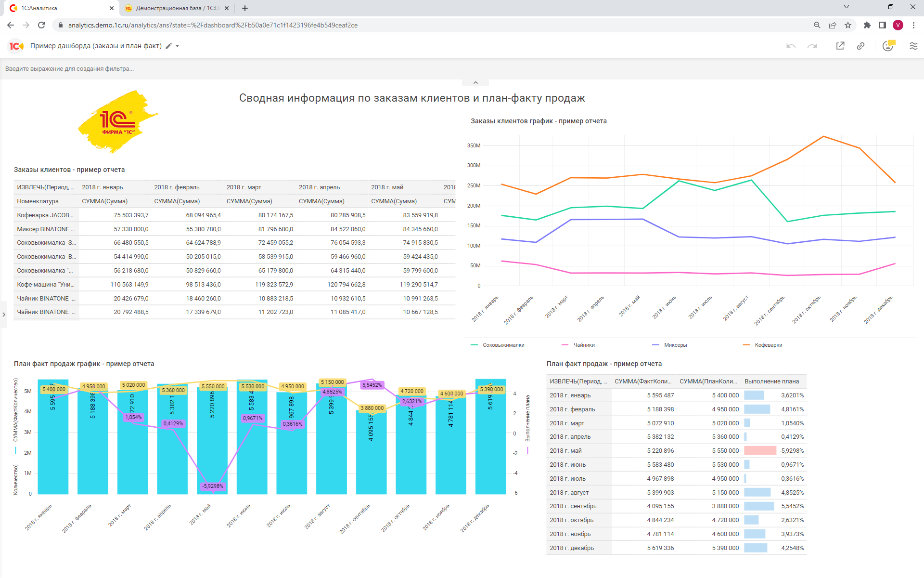Viewport: 924px width, 578px height.
Task: Click the undo arrow icon
Action: pyautogui.click(x=791, y=46)
